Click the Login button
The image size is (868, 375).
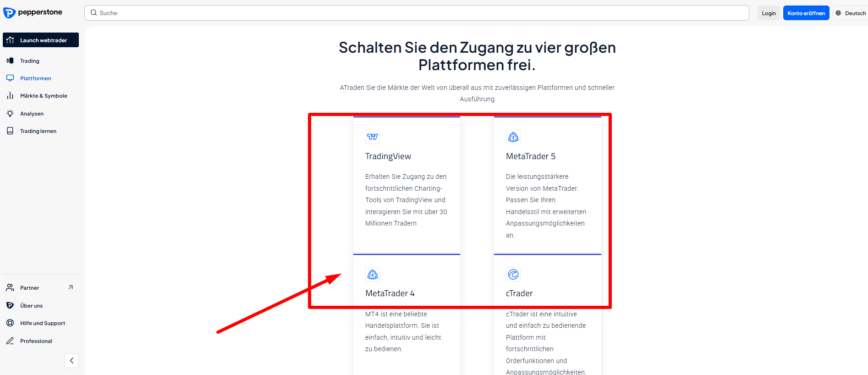(769, 13)
